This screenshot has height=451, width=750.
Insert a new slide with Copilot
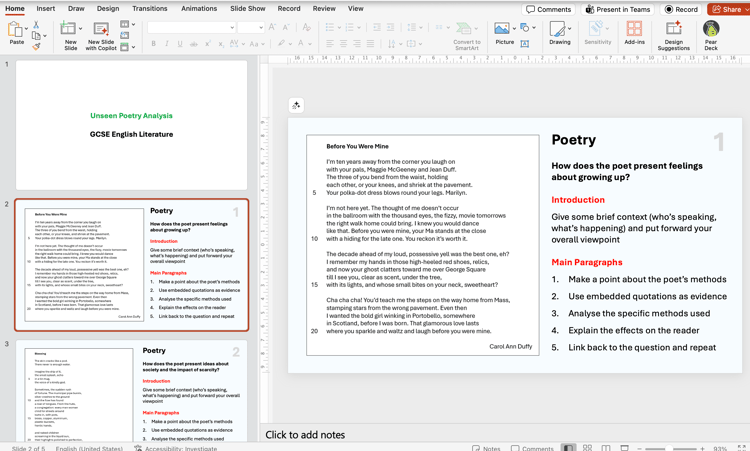101,29
